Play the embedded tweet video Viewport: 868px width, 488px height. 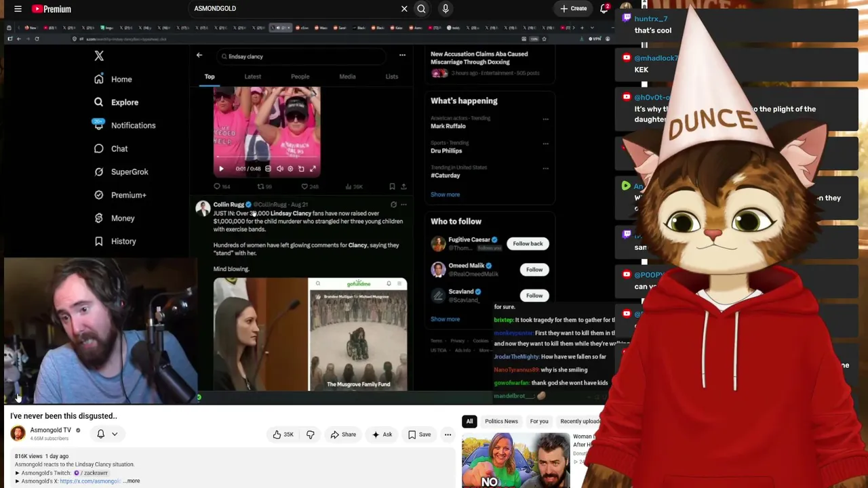pyautogui.click(x=221, y=169)
